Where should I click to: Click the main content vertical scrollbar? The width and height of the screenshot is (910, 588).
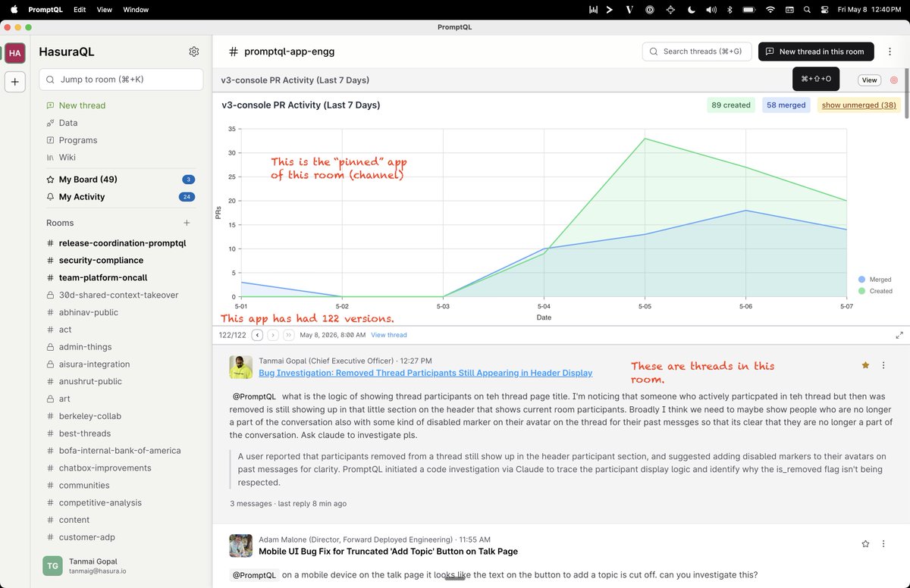[906, 95]
